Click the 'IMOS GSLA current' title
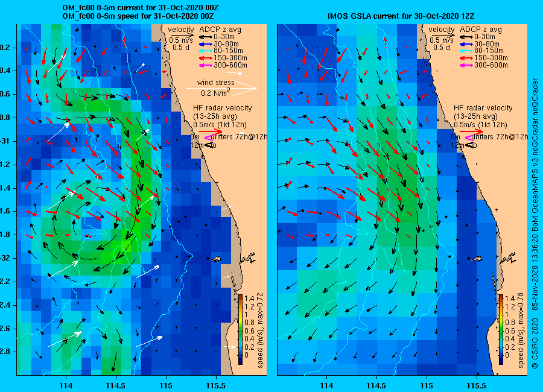Image resolution: width=543 pixels, height=392 pixels. [401, 16]
